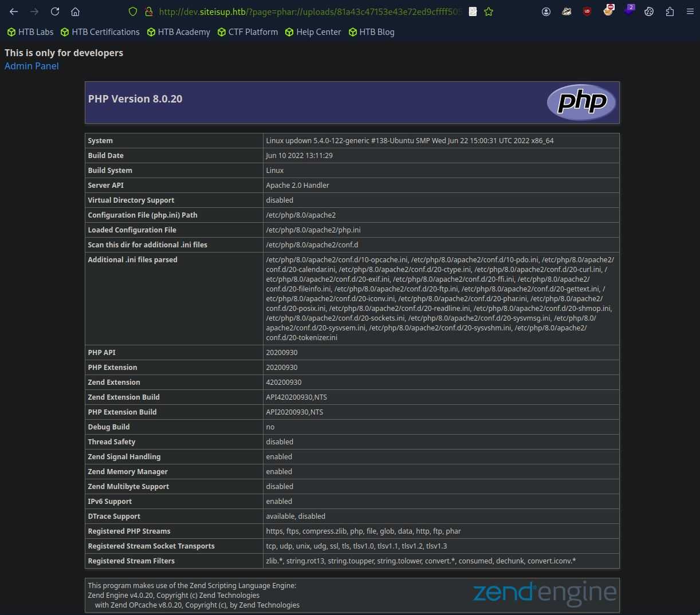
Task: Open the shield tracking protection icon
Action: (x=133, y=11)
